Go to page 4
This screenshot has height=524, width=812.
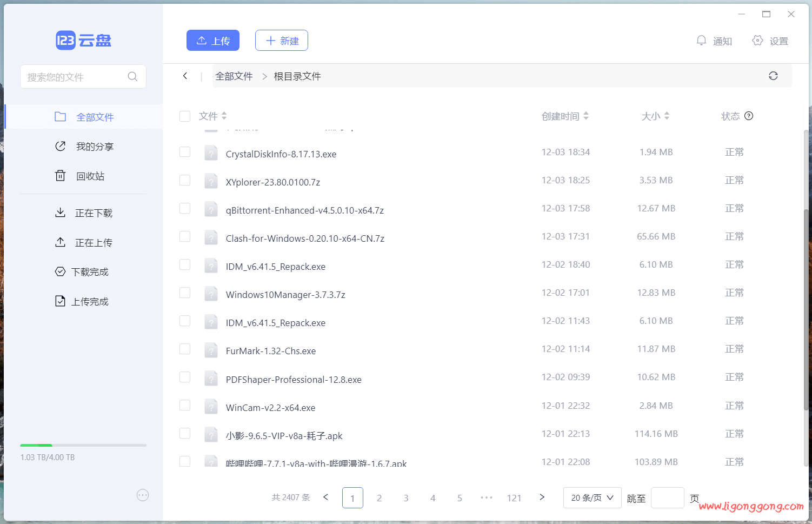[433, 498]
